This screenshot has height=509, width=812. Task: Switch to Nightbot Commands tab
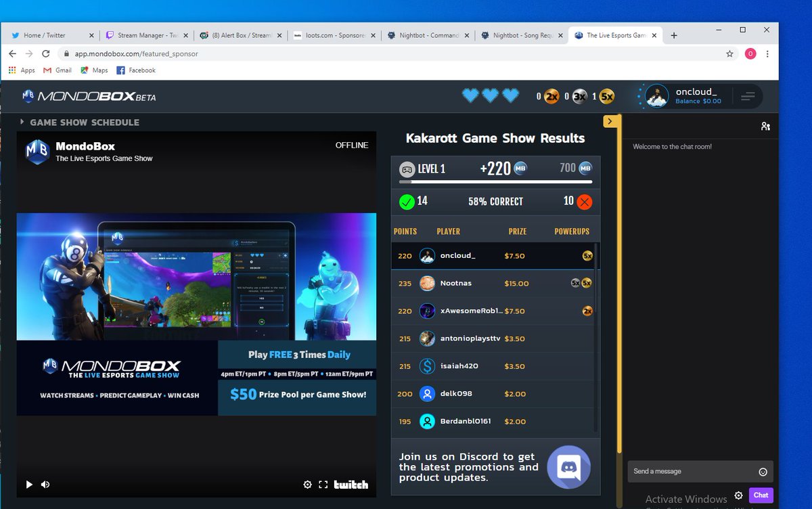[428, 35]
